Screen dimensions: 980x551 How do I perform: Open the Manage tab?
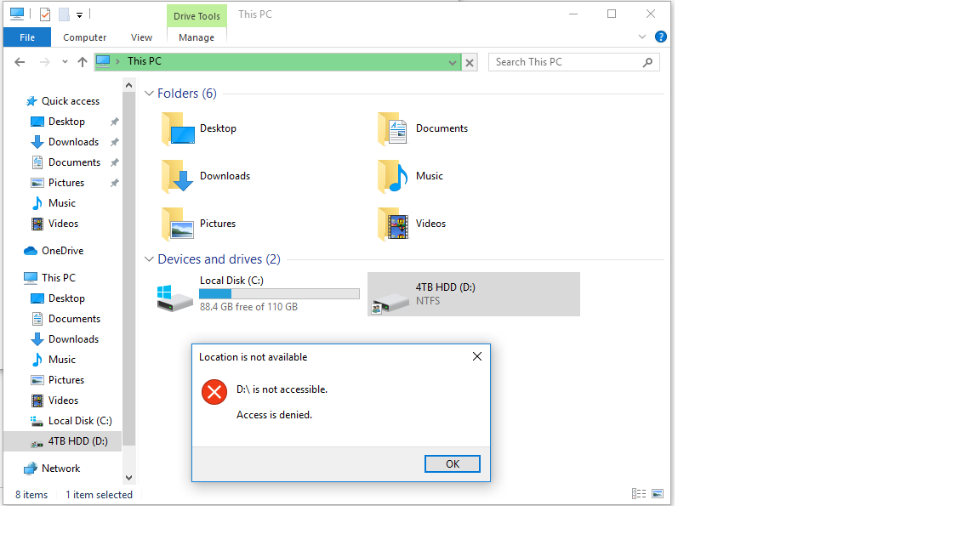click(197, 37)
